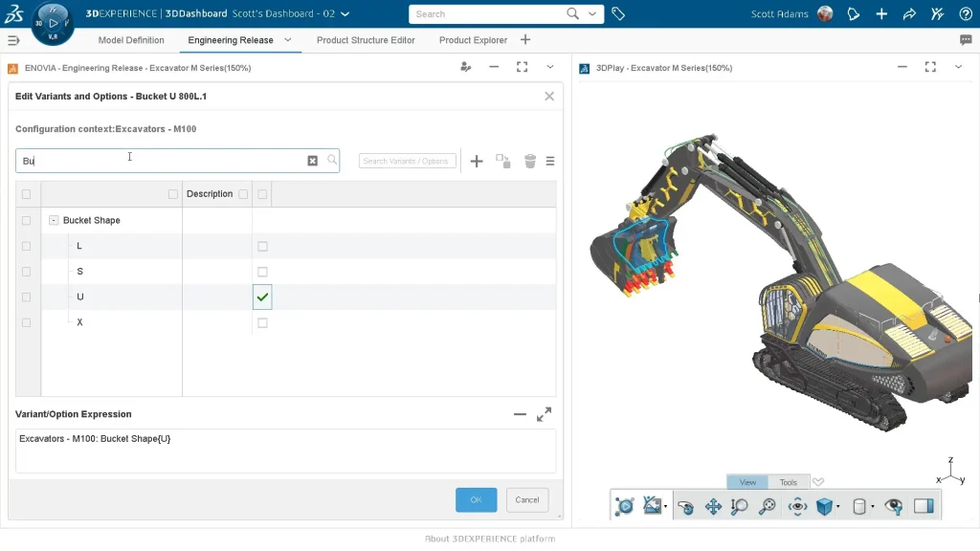Click the share arrow icon in header
Image resolution: width=980 pixels, height=551 pixels.
(908, 14)
